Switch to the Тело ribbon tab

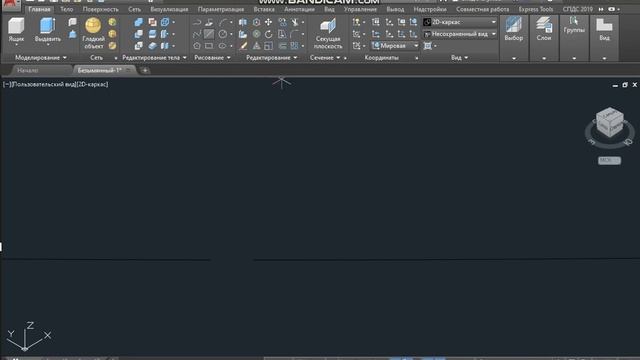point(67,9)
